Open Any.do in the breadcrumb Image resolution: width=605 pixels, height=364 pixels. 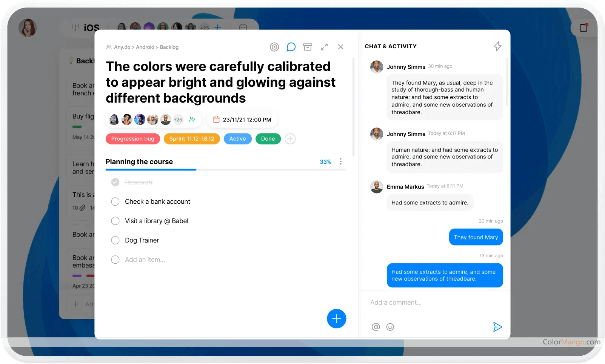pos(122,47)
